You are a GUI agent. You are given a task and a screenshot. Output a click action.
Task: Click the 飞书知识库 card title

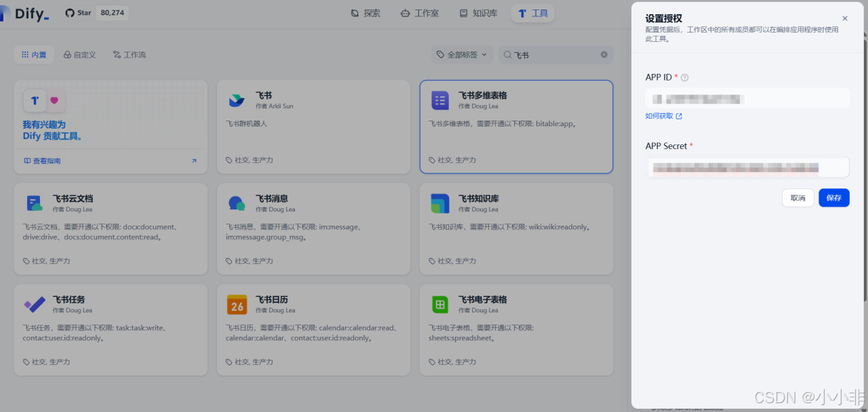click(x=479, y=199)
